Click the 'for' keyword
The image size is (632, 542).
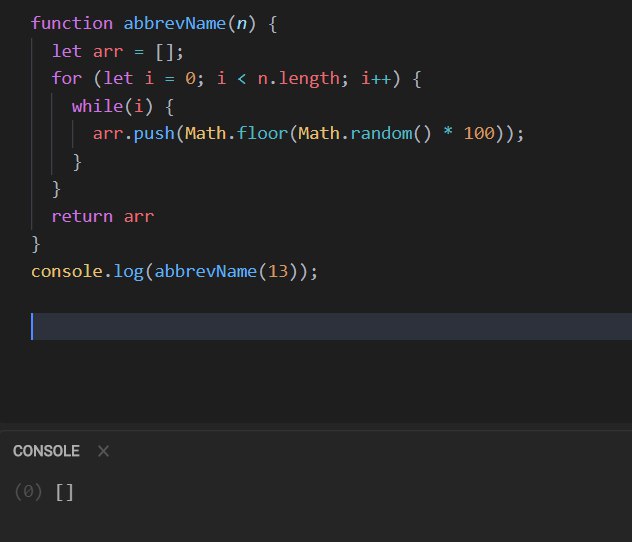click(x=67, y=79)
